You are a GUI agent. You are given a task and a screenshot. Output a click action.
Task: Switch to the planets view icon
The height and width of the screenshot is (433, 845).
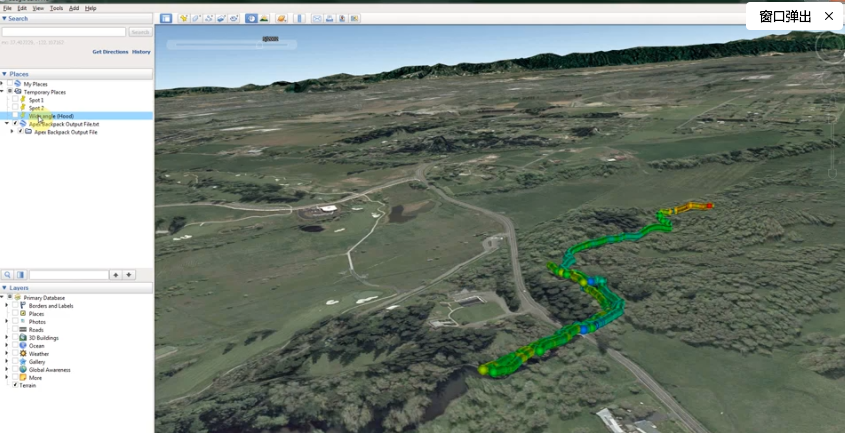pyautogui.click(x=283, y=18)
